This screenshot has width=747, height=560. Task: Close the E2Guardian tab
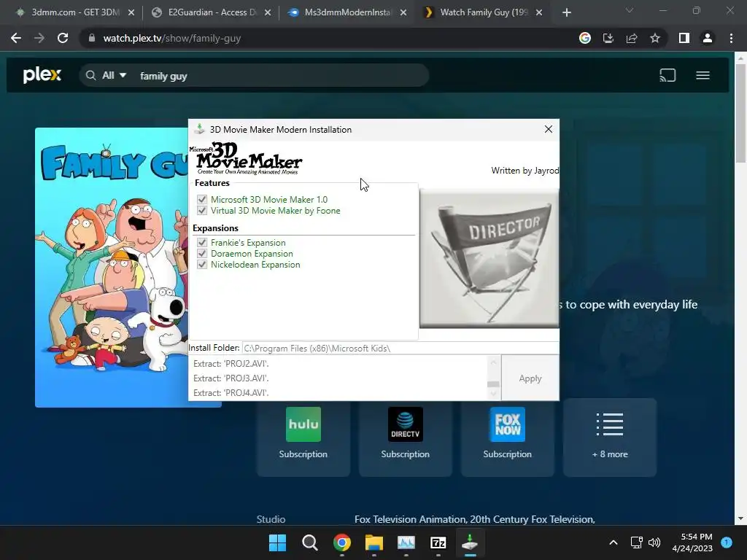tap(268, 12)
